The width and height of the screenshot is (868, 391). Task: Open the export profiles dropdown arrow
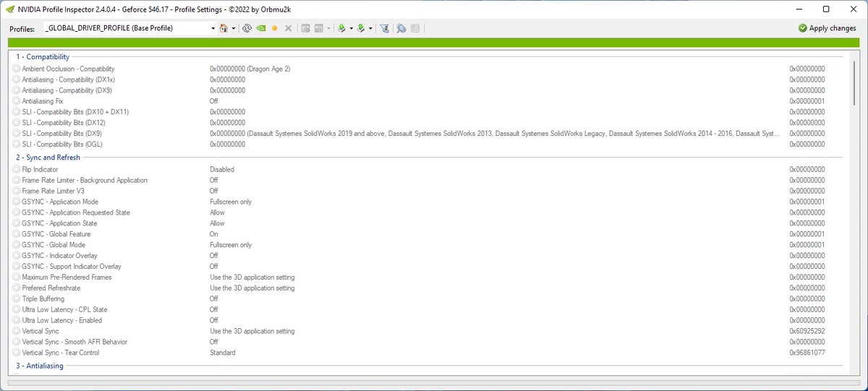pos(352,28)
